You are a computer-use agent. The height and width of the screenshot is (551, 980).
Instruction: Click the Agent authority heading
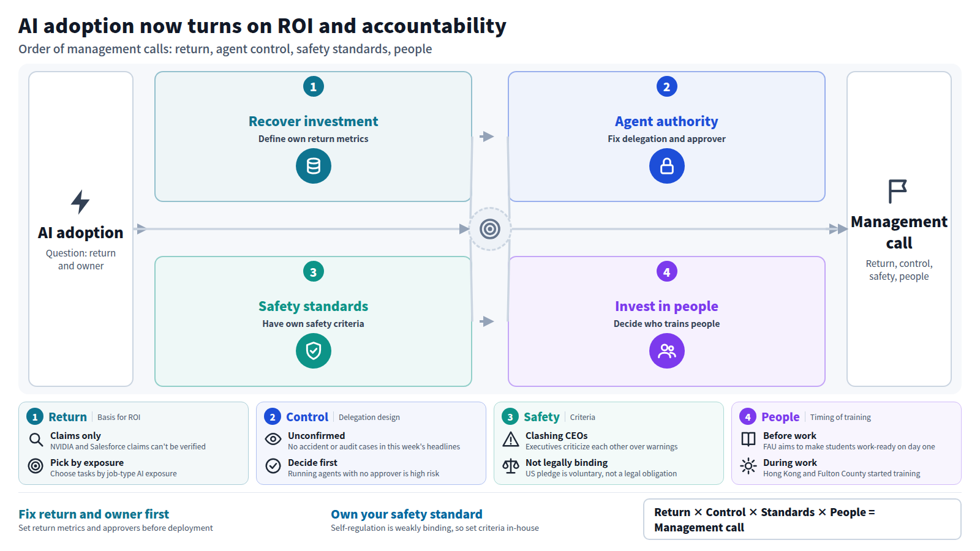tap(666, 121)
